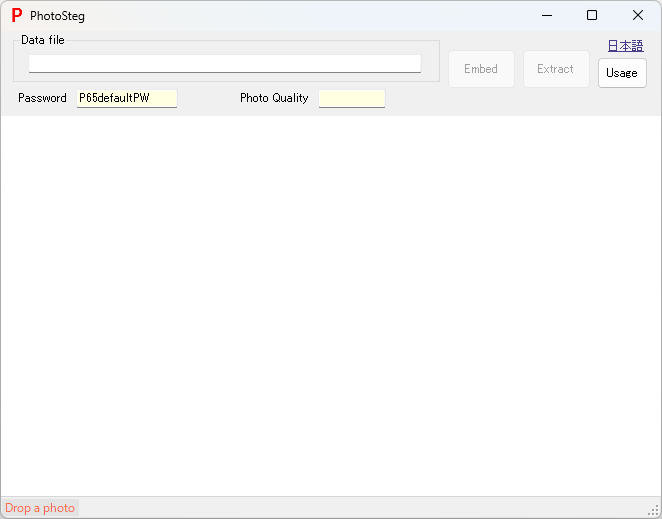Click the Embed button
This screenshot has width=662, height=519.
[481, 69]
